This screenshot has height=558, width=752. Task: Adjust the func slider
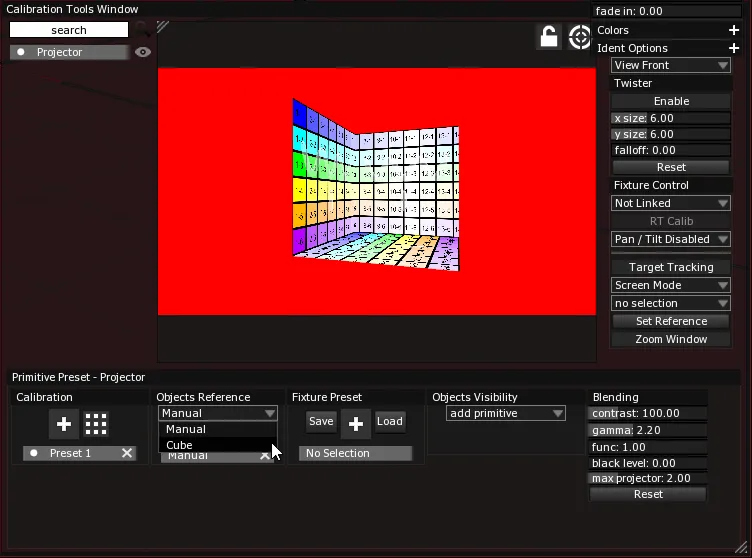(648, 447)
